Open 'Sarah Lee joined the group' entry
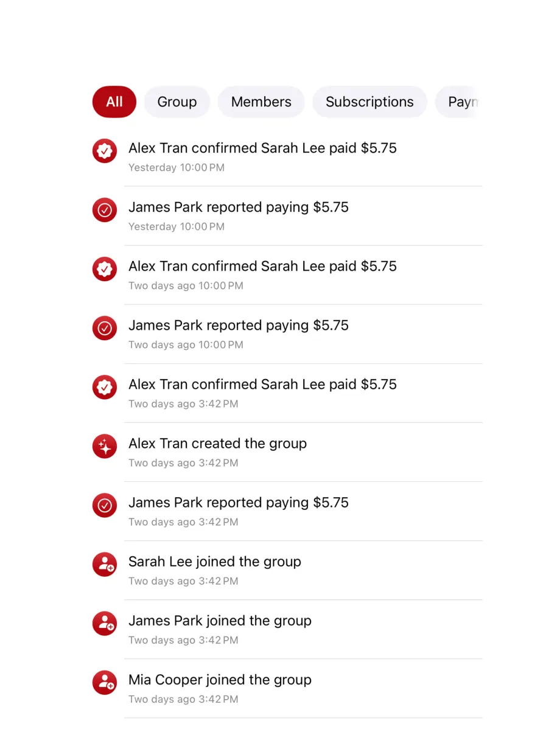This screenshot has height=735, width=560. (x=287, y=570)
